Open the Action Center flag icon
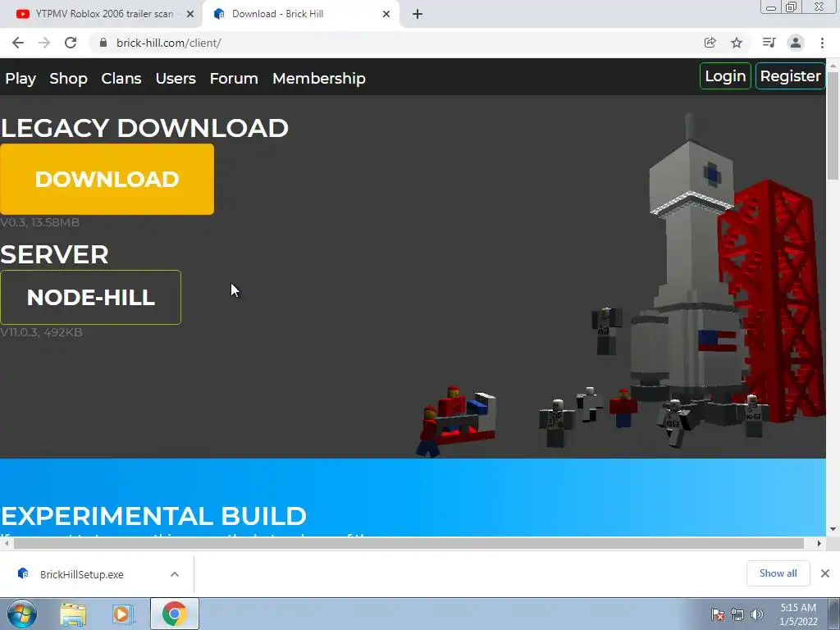 click(x=718, y=614)
